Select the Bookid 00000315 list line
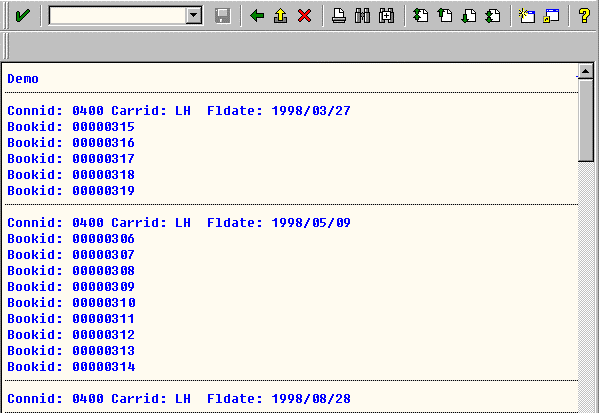This screenshot has height=413, width=599. click(71, 126)
